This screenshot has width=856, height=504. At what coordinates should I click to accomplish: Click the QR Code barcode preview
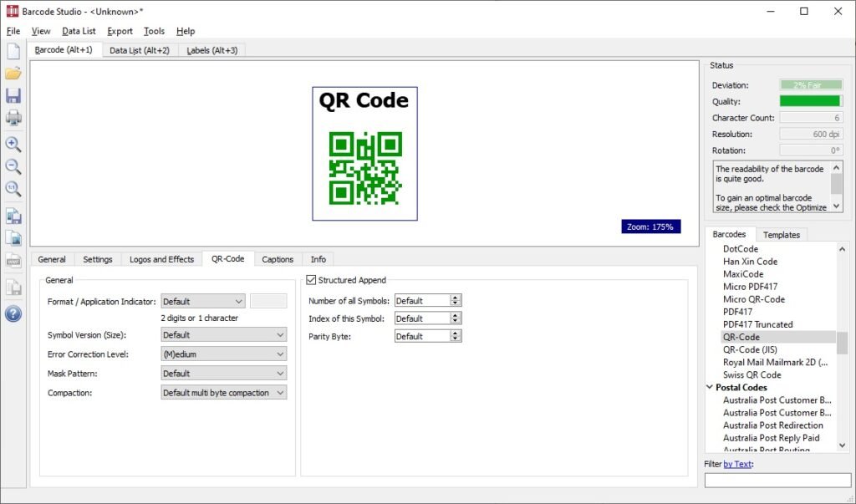[x=364, y=154]
